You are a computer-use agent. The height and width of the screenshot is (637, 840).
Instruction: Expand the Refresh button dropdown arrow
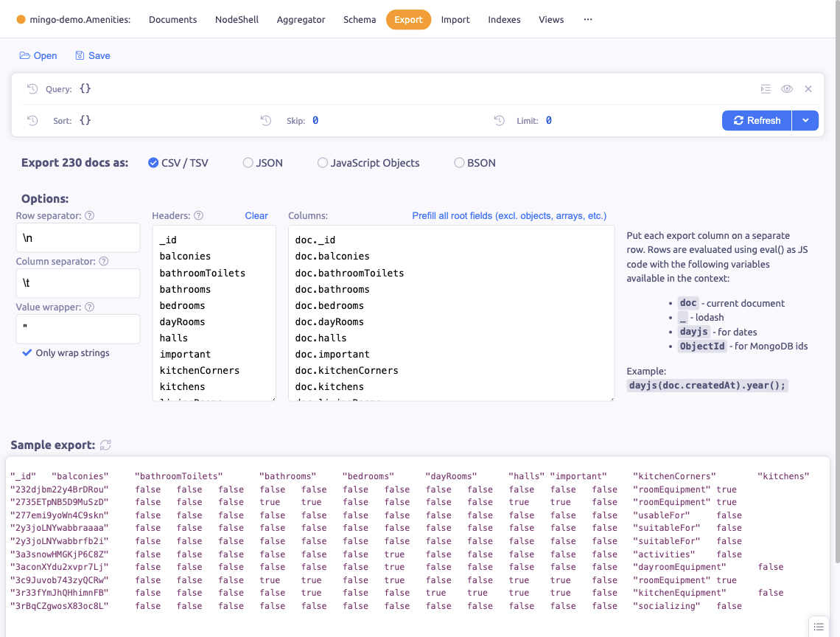(x=805, y=120)
